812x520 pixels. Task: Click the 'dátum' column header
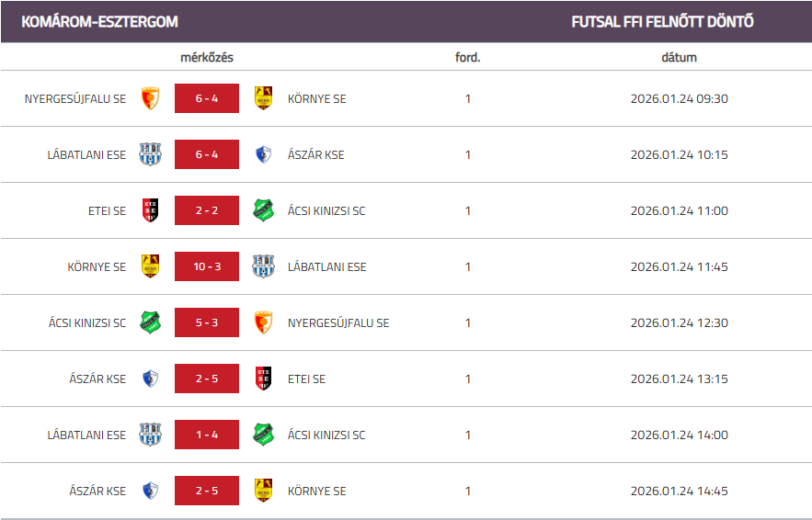pos(679,57)
